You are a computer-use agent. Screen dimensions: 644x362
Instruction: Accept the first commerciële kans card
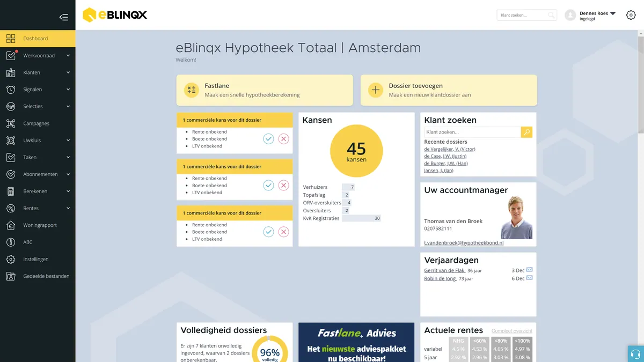coord(268,139)
